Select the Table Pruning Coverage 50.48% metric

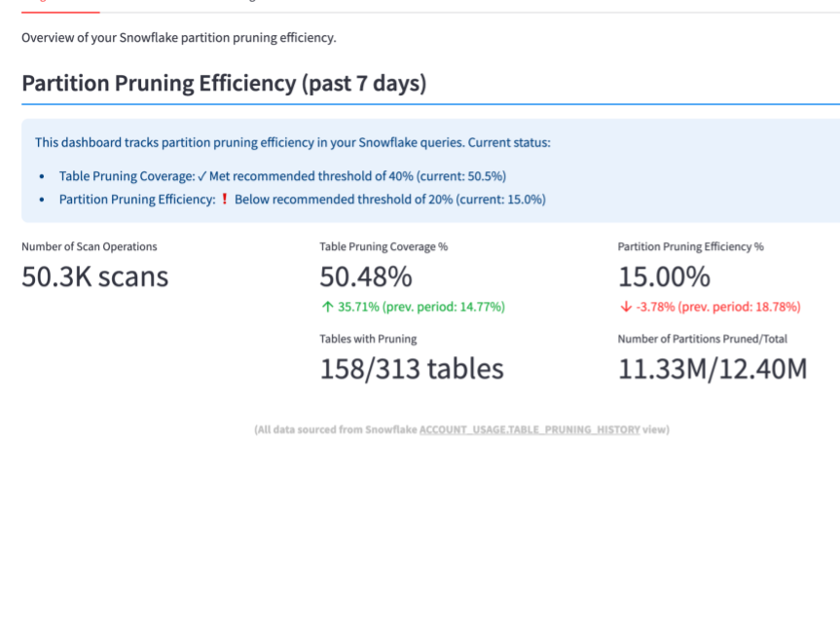point(365,277)
